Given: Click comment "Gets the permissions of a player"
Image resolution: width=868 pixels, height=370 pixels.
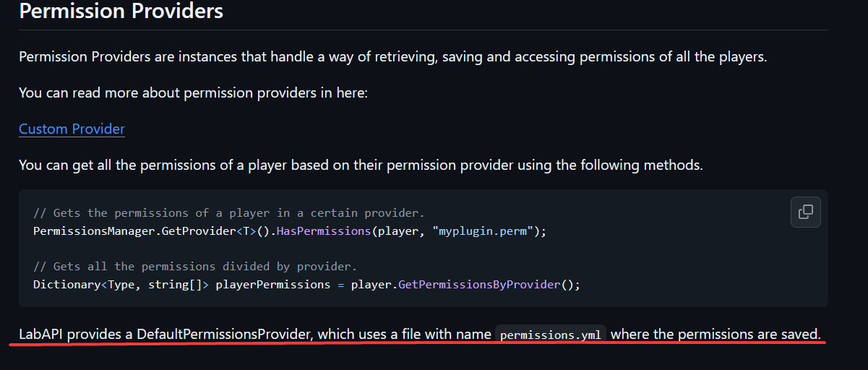Looking at the screenshot, I should [x=229, y=213].
